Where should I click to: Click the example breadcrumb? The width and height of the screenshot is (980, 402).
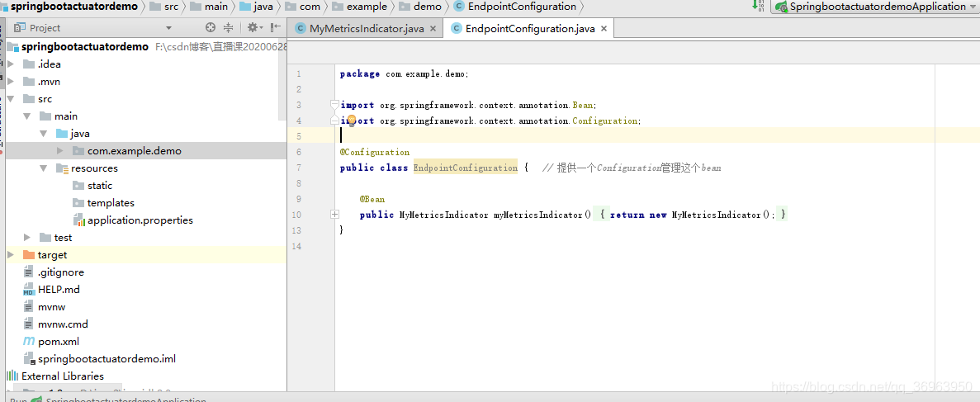click(360, 7)
